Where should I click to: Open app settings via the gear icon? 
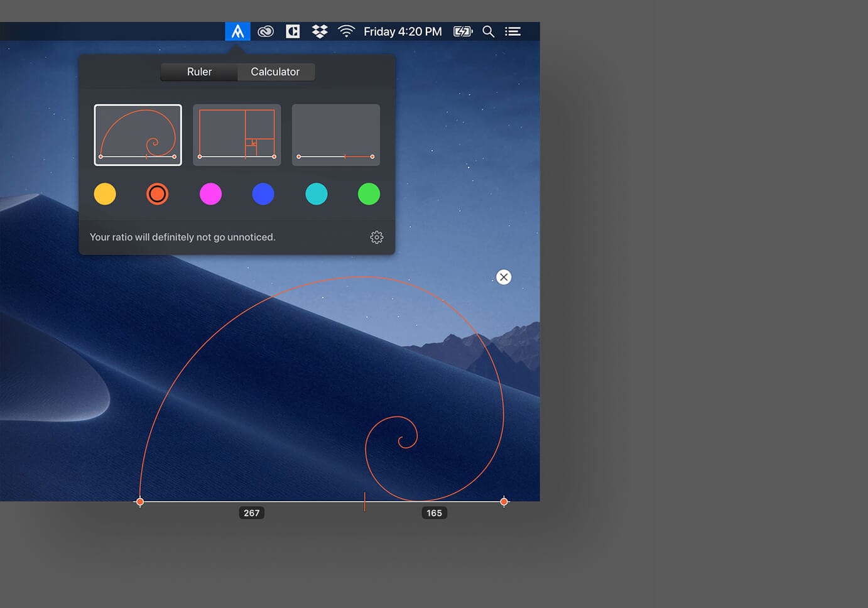(x=376, y=237)
